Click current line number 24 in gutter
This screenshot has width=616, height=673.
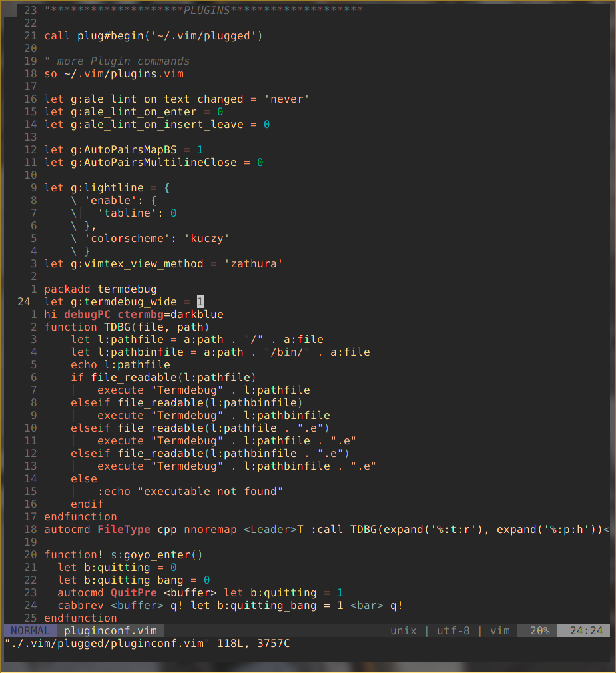24,302
